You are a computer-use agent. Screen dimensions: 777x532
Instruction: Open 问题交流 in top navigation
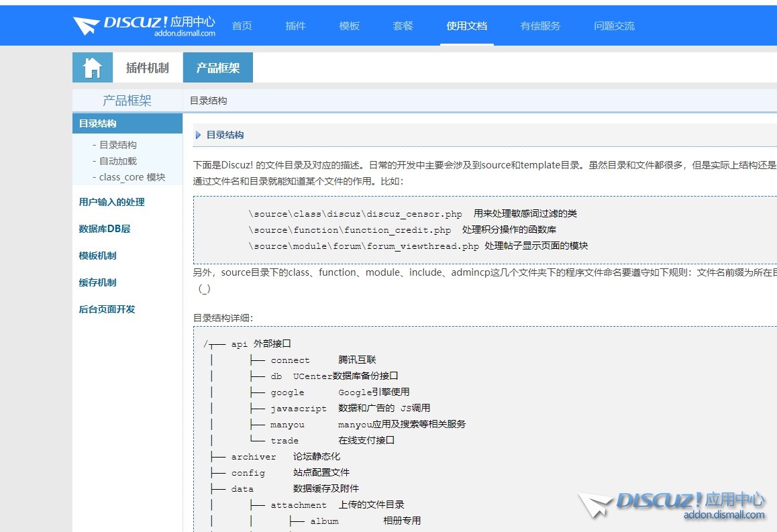pos(614,25)
